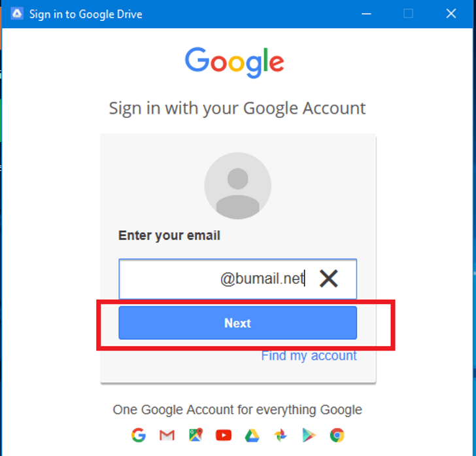This screenshot has height=456, width=476.
Task: Click the Google "G" icon at bottom
Action: (x=139, y=435)
